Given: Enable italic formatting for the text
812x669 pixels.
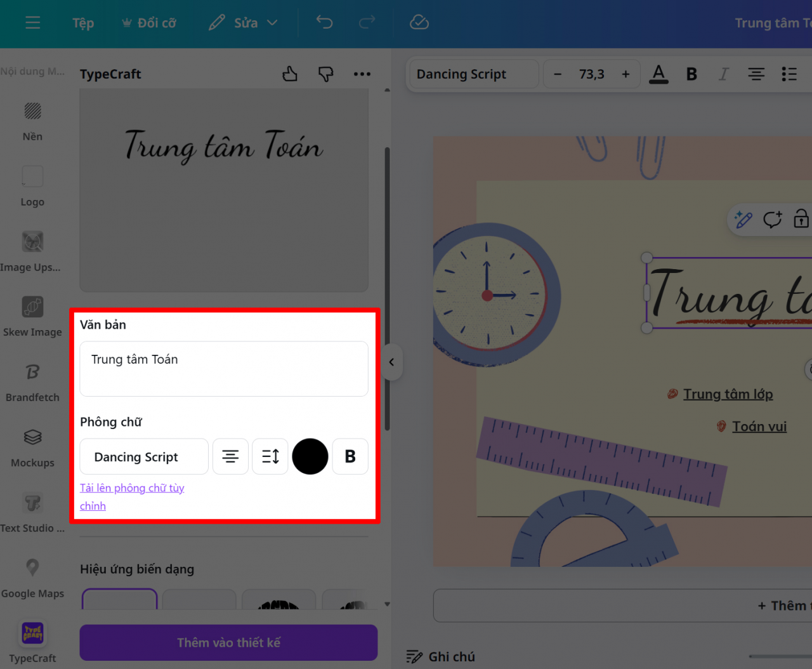Looking at the screenshot, I should tap(724, 74).
